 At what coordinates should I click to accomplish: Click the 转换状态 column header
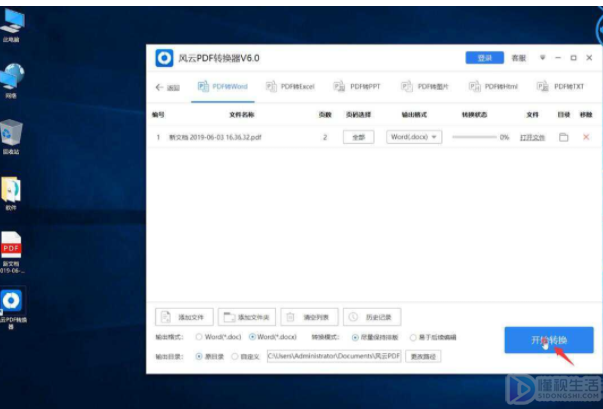tap(474, 115)
